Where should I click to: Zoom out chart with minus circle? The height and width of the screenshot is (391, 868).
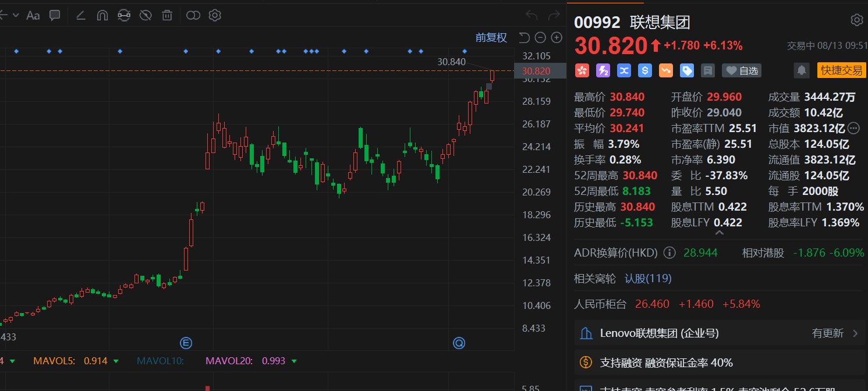pyautogui.click(x=540, y=38)
